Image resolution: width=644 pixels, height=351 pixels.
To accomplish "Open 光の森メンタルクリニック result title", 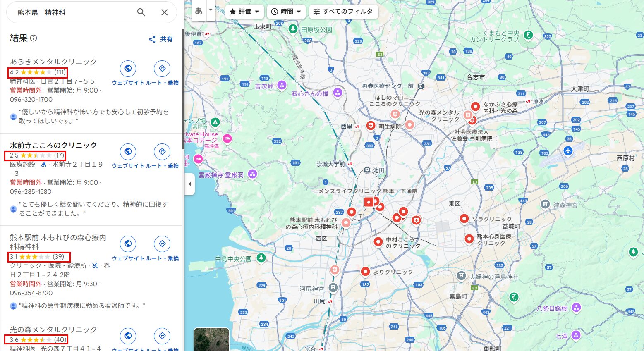I will 53,330.
